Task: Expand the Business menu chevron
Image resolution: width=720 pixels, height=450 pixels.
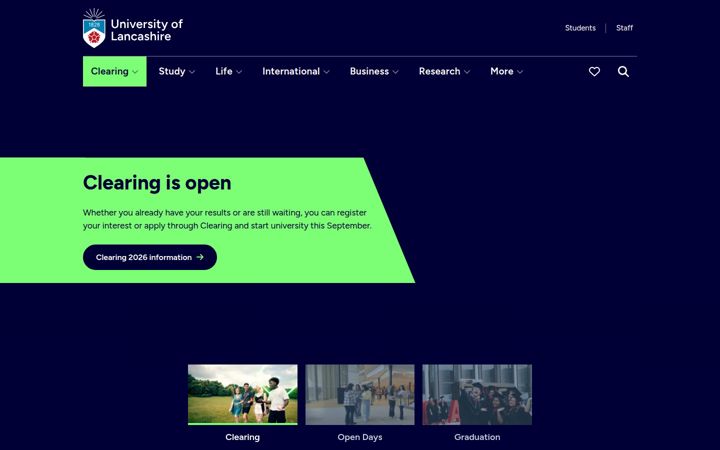Action: [396, 72]
